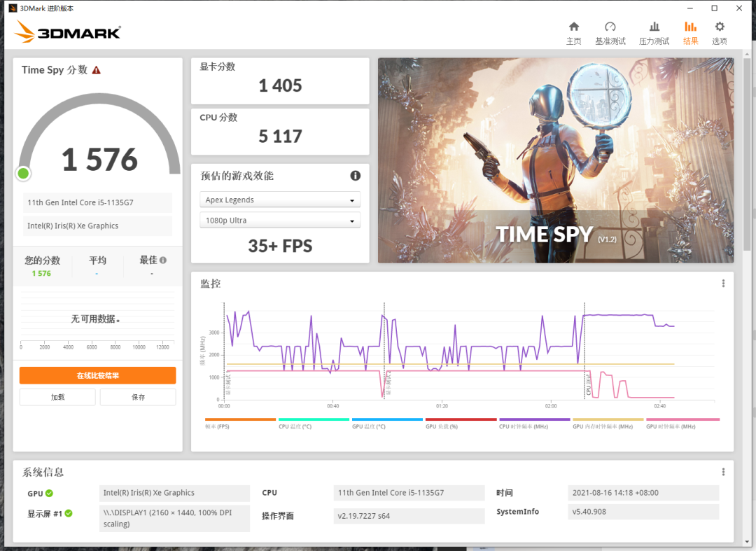Click the 加载 (Load) button
This screenshot has height=551, width=756.
coord(58,397)
